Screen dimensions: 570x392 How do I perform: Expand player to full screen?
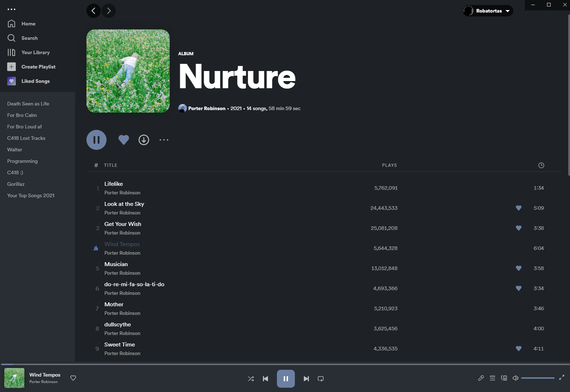562,377
